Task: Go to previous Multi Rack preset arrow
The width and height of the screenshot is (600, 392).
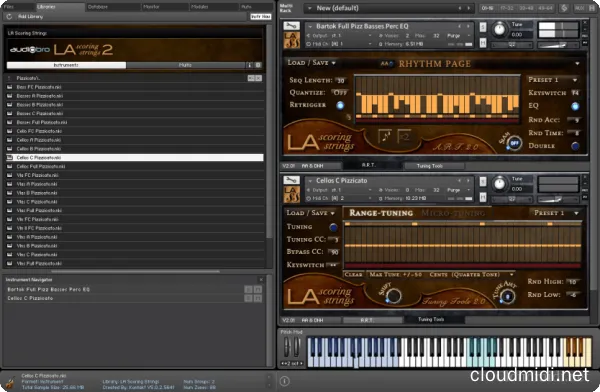Action: 460,8
